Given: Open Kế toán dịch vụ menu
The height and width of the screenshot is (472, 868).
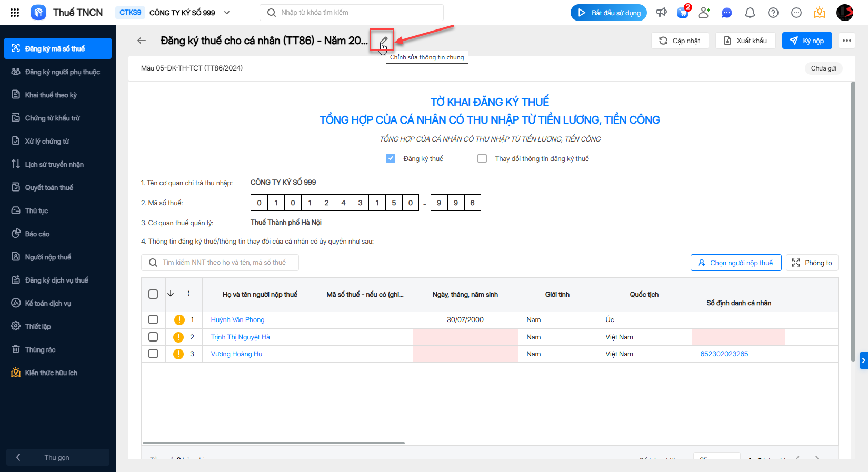Looking at the screenshot, I should coord(58,303).
